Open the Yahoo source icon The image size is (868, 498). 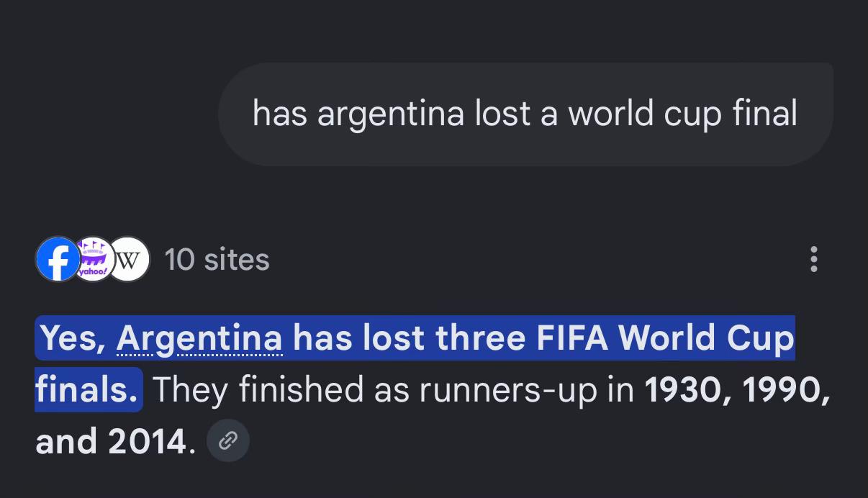pyautogui.click(x=93, y=259)
